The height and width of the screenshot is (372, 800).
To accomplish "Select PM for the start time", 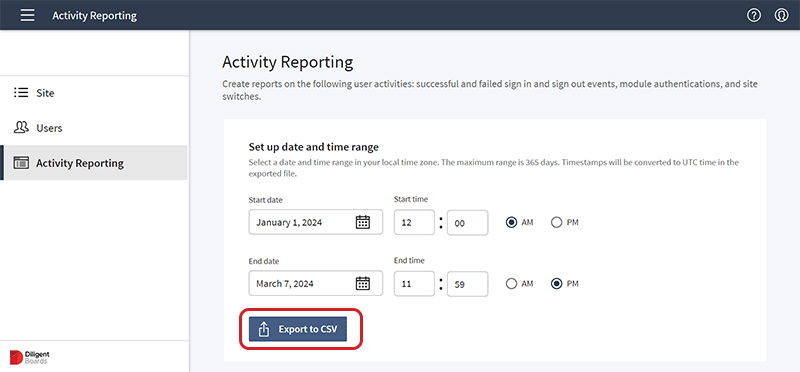I will pyautogui.click(x=557, y=222).
